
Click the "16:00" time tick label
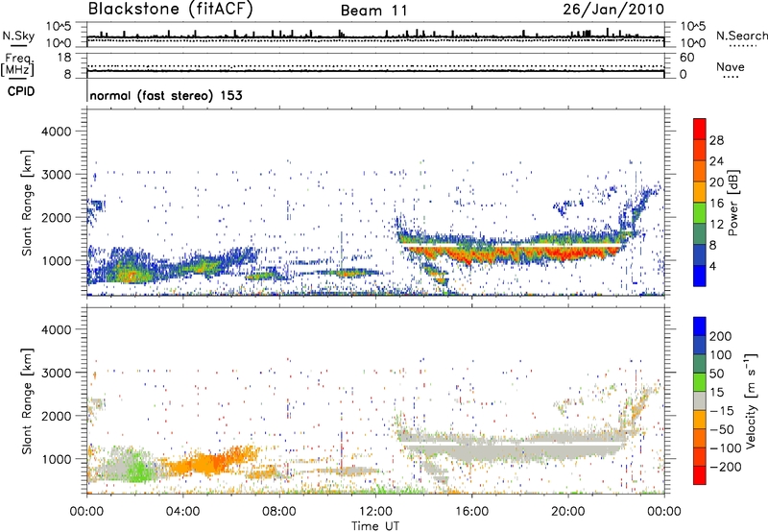[x=471, y=512]
